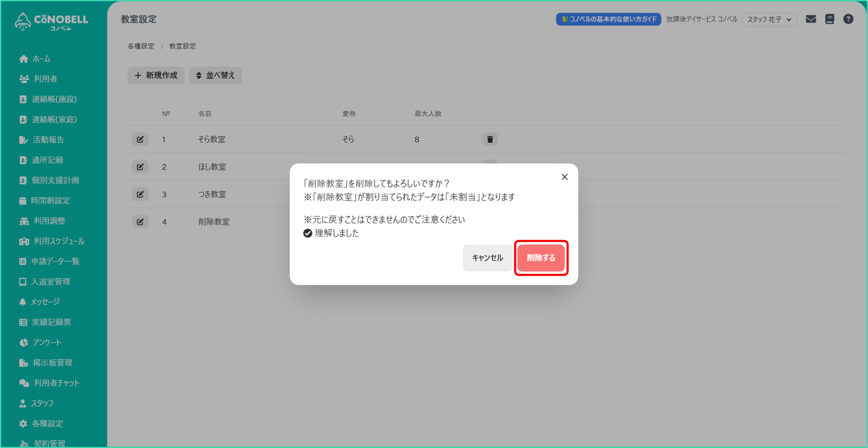Expand the スタッフ 花子 user dropdown
The width and height of the screenshot is (868, 448).
tap(769, 19)
